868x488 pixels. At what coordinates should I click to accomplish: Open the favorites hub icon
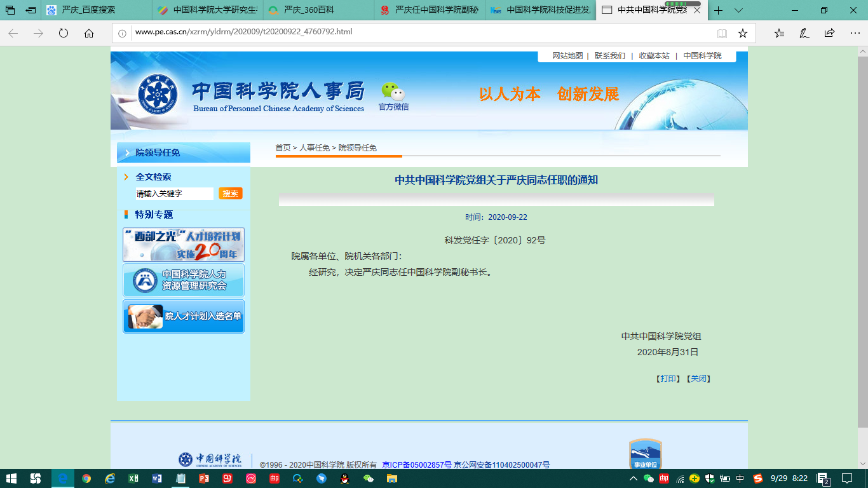(x=779, y=33)
